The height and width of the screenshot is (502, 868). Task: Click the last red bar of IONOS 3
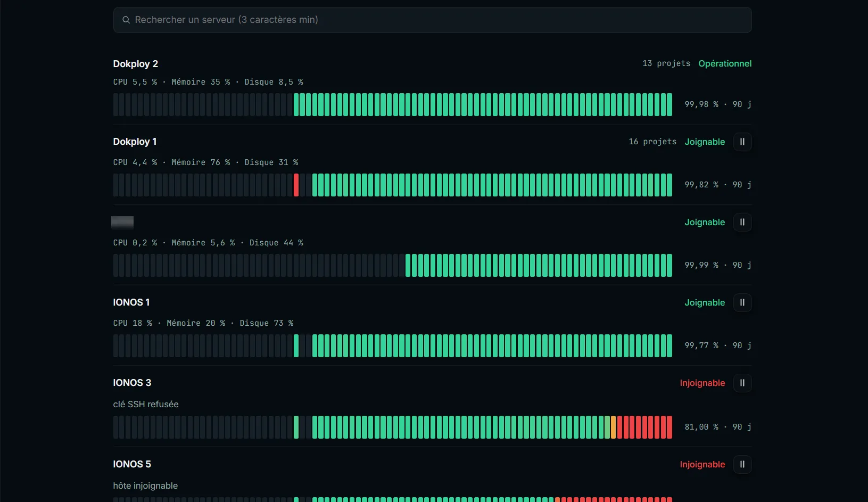(669, 427)
